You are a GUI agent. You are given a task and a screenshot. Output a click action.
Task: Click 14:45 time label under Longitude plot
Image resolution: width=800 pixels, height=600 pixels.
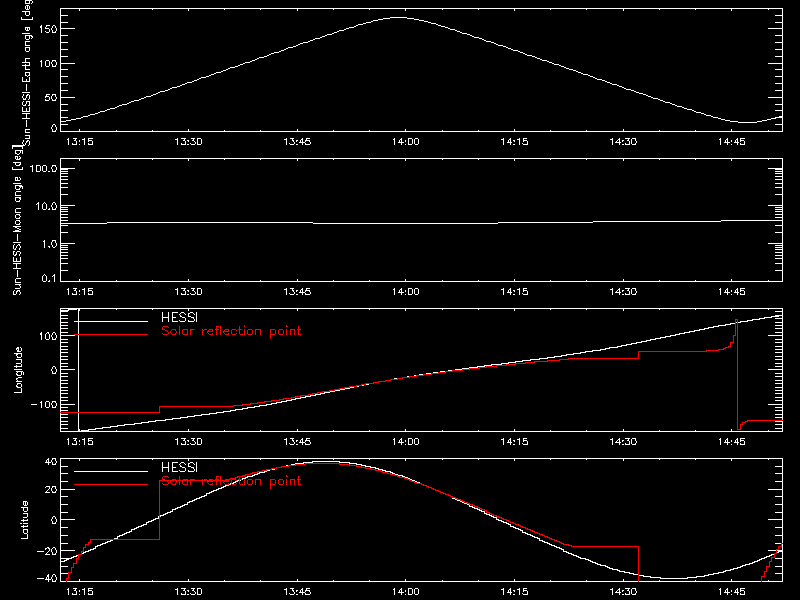click(732, 441)
